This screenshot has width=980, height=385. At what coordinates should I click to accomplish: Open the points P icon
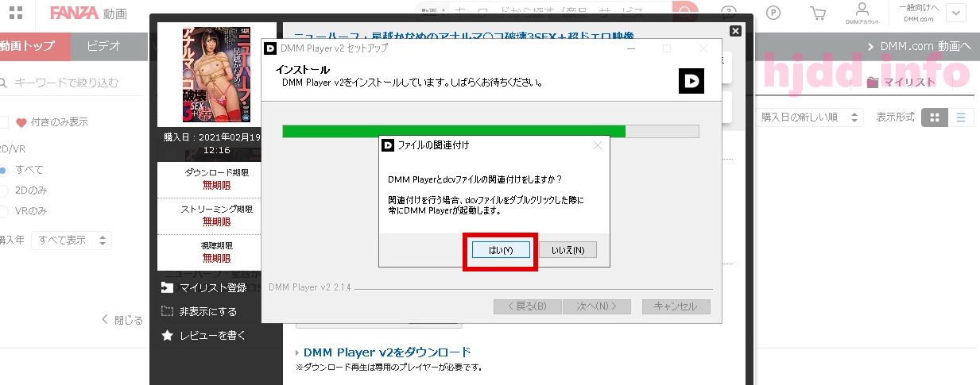coord(773,13)
